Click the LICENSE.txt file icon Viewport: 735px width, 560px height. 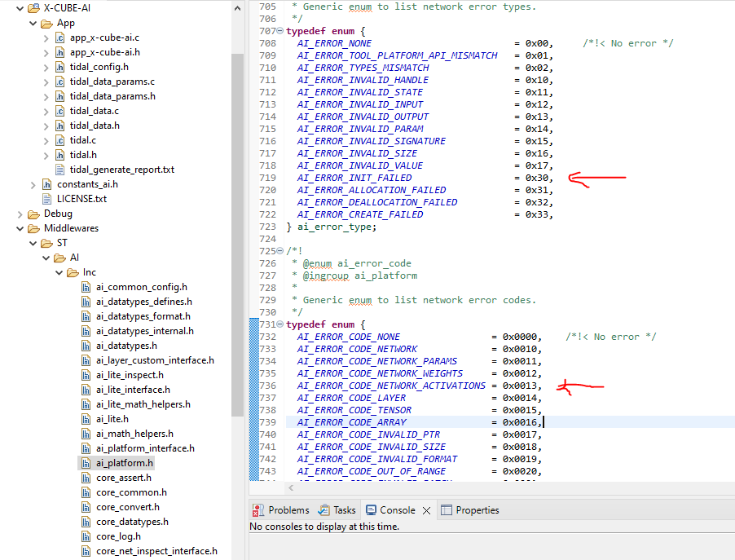[47, 199]
